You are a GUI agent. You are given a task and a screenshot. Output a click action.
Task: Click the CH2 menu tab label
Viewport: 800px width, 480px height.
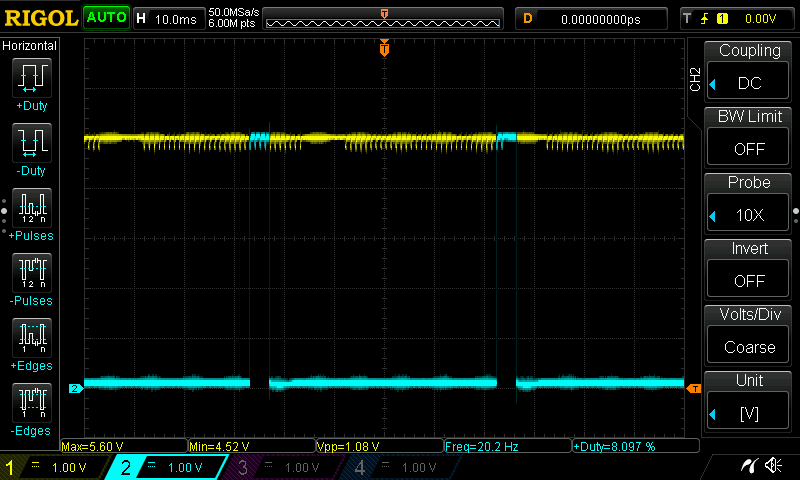695,79
